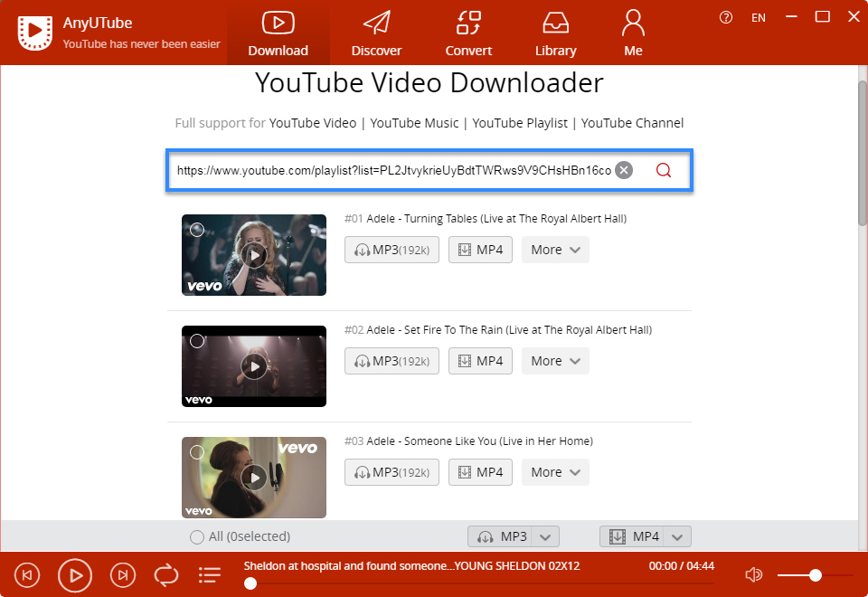868x597 pixels.
Task: Click the playback progress slider handle
Action: tap(250, 583)
